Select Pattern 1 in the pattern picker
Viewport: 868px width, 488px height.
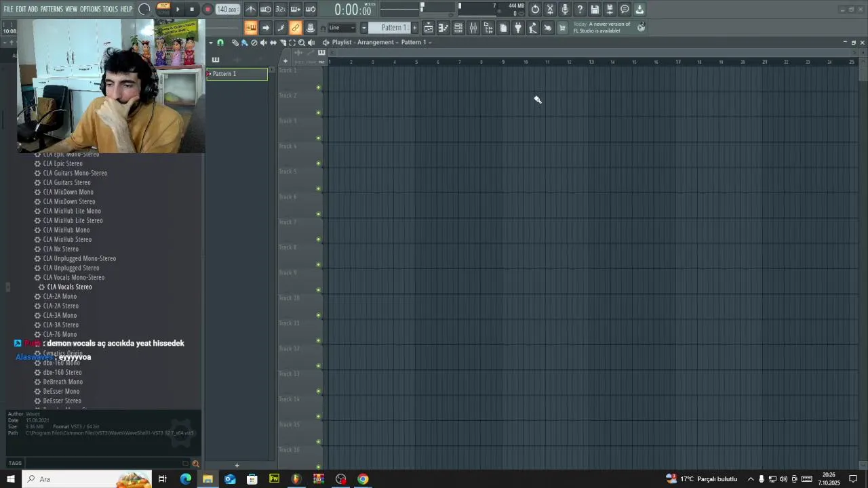pos(237,74)
